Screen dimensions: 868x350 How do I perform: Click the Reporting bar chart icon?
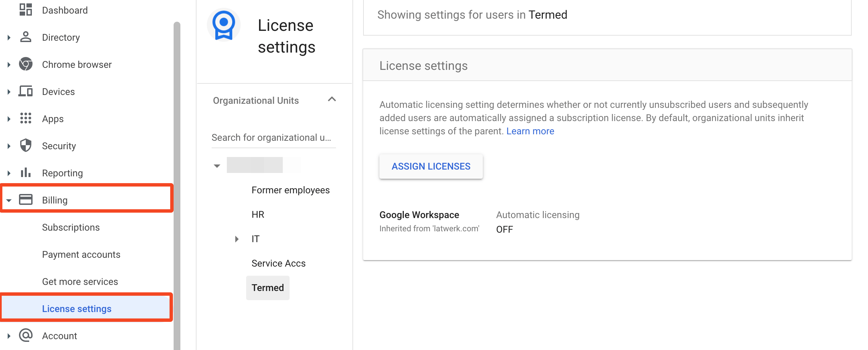pyautogui.click(x=26, y=173)
